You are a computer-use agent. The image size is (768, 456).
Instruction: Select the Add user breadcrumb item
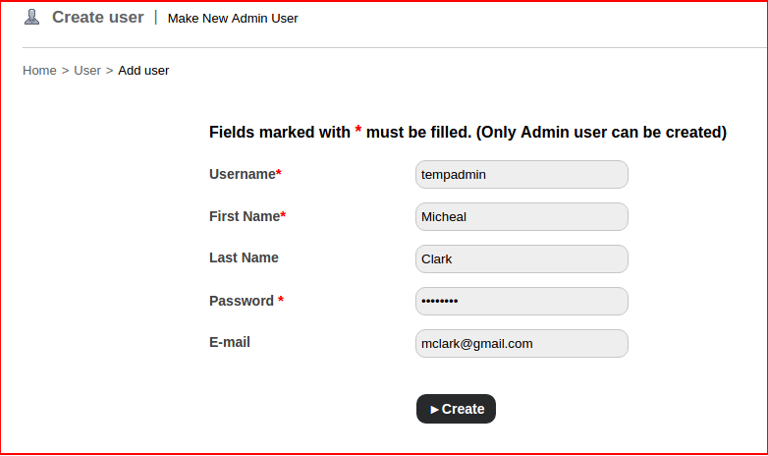[143, 70]
